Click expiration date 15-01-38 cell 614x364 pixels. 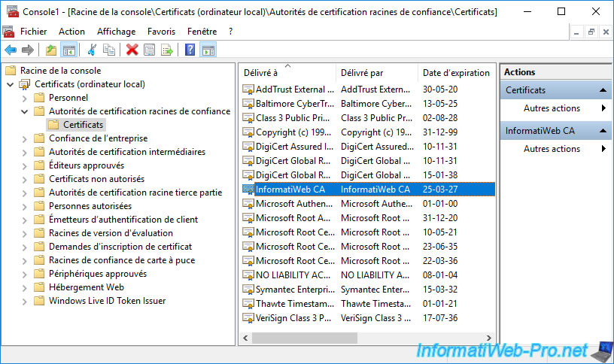tap(440, 175)
